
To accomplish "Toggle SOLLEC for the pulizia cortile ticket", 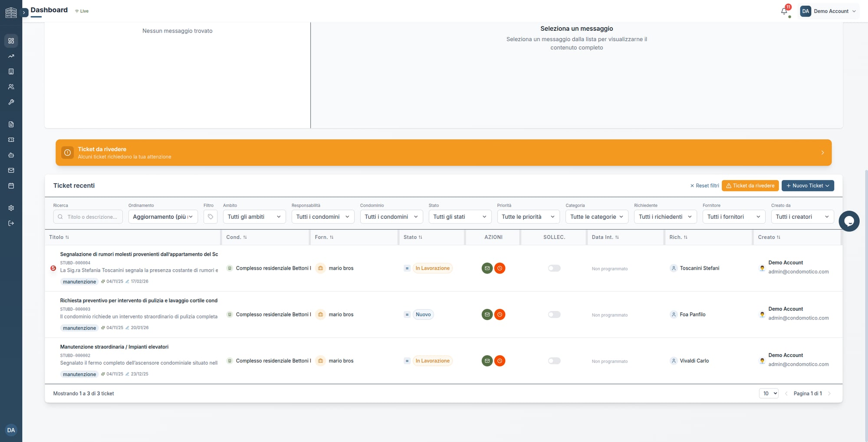I will pos(554,314).
